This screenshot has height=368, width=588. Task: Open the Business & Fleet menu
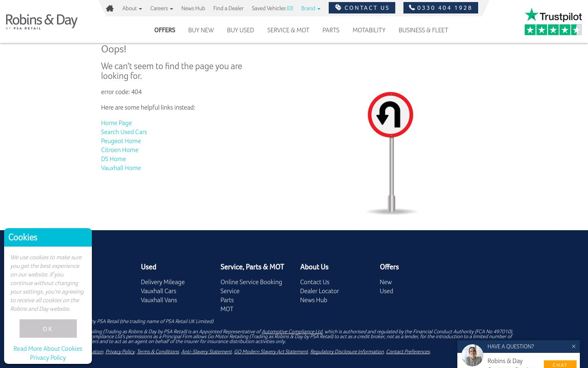point(423,30)
